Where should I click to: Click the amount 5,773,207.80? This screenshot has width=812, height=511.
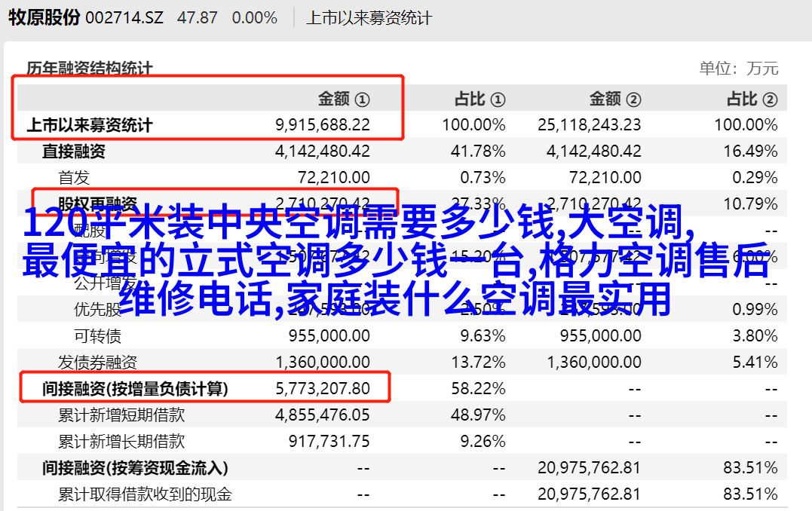(x=323, y=389)
